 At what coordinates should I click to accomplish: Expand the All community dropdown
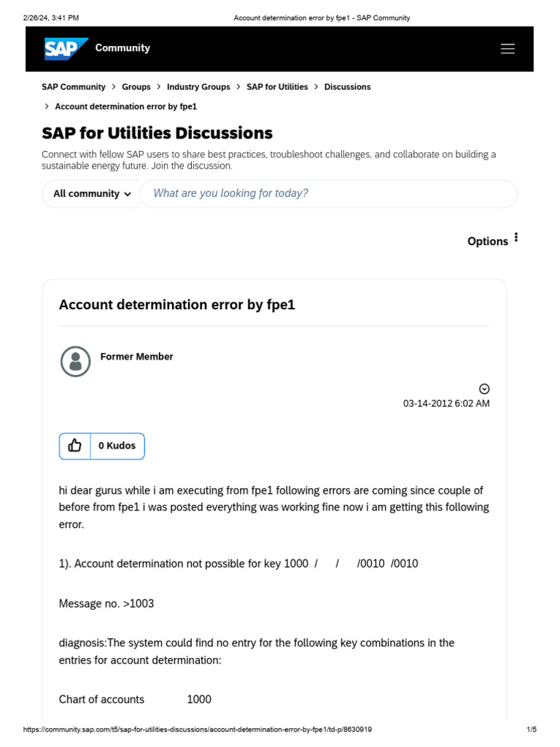(x=92, y=194)
